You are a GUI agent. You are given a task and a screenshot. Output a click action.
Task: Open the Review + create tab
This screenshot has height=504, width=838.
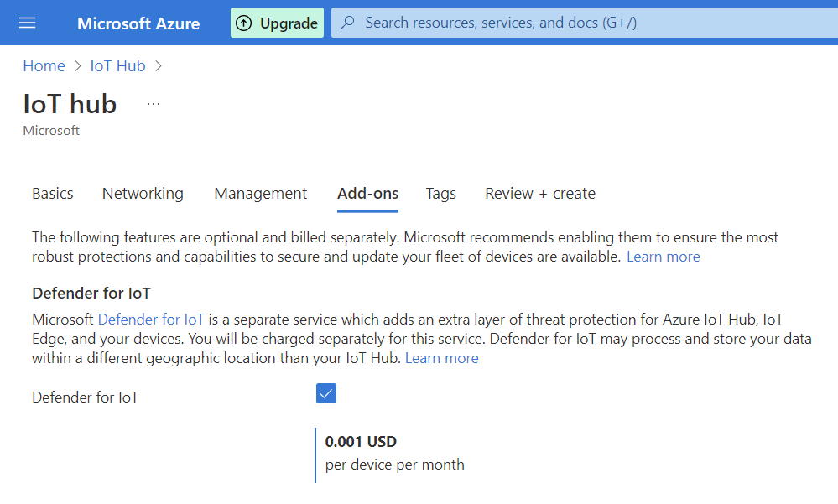pos(539,193)
